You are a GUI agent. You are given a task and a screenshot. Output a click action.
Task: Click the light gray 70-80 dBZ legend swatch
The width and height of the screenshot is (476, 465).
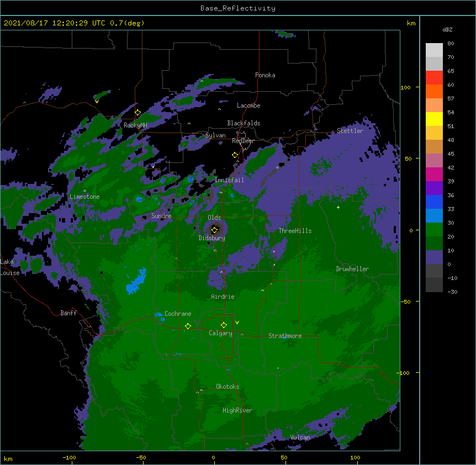434,50
